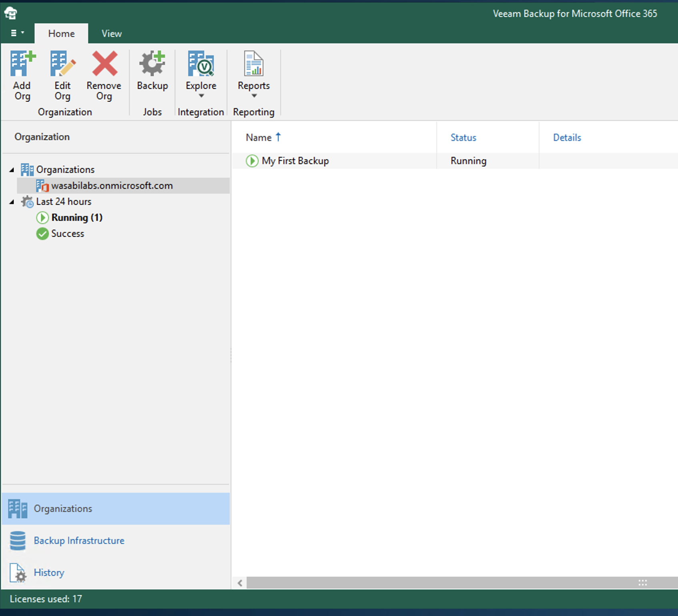Click the green Running play icon in tree
Viewport: 678px width, 616px height.
point(42,218)
